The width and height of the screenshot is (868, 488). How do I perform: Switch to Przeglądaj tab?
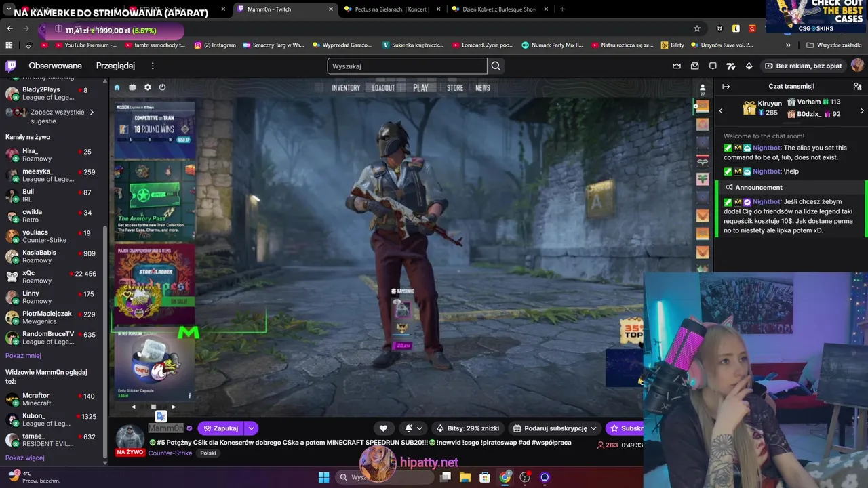coord(115,66)
